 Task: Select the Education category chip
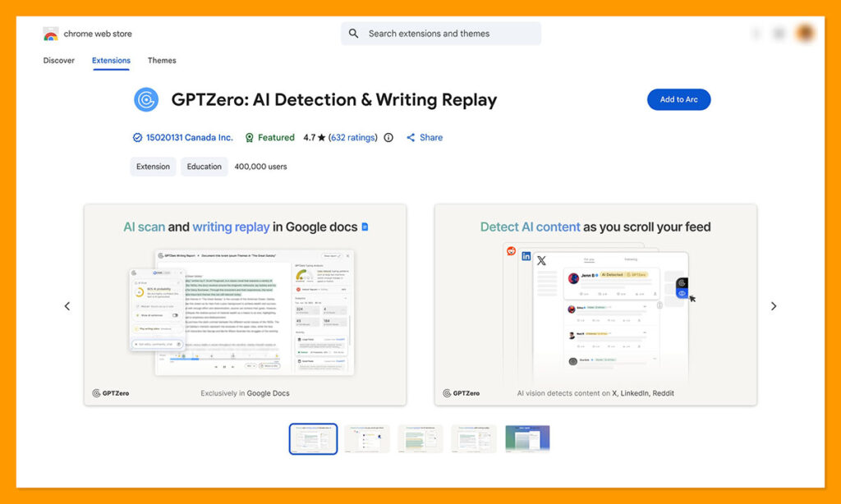(204, 167)
